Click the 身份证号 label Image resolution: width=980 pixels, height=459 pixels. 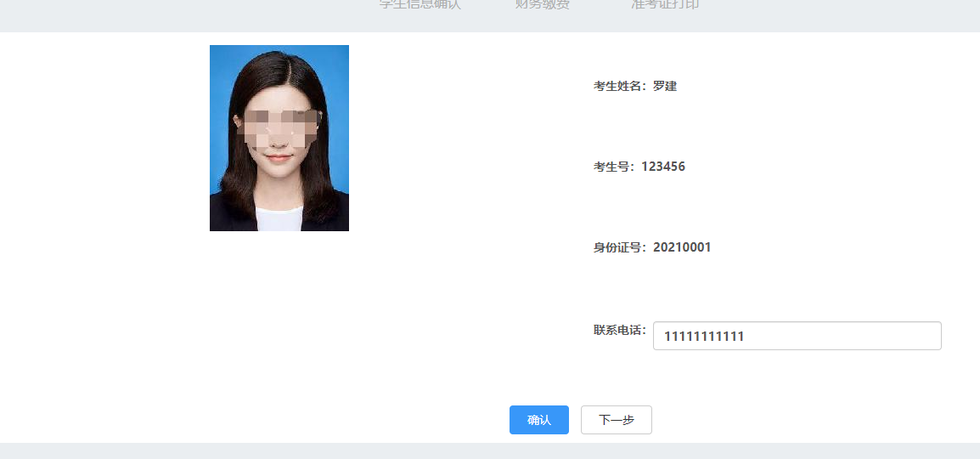coord(620,247)
